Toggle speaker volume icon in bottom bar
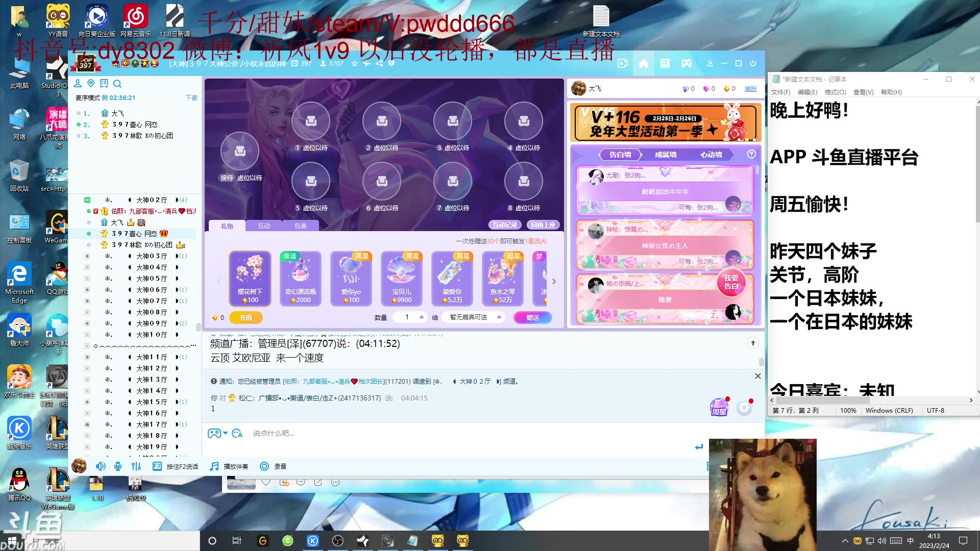The height and width of the screenshot is (551, 980). pos(101,466)
